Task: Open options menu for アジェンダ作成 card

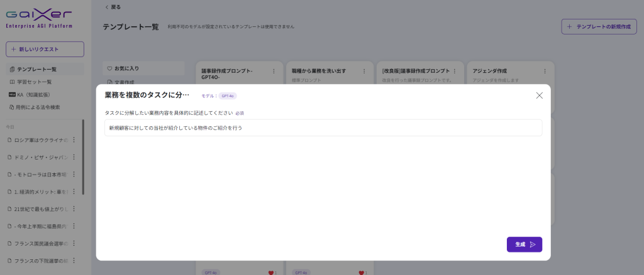Action: (545, 71)
